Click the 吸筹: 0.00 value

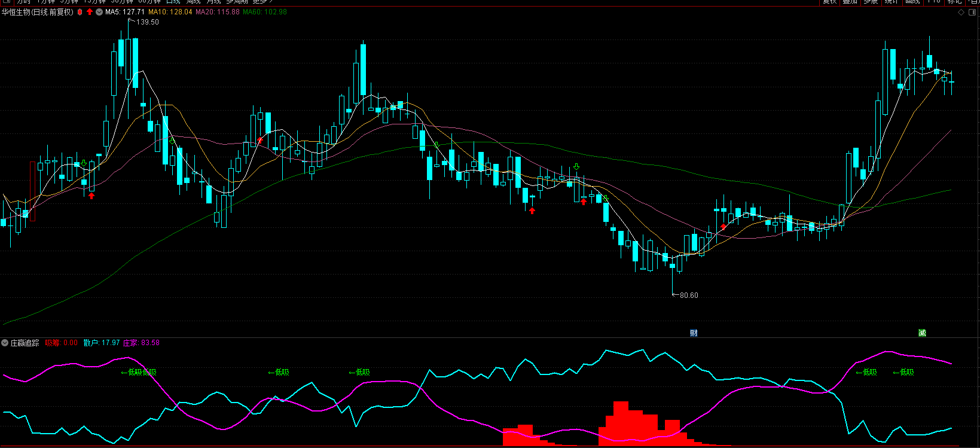[62, 343]
